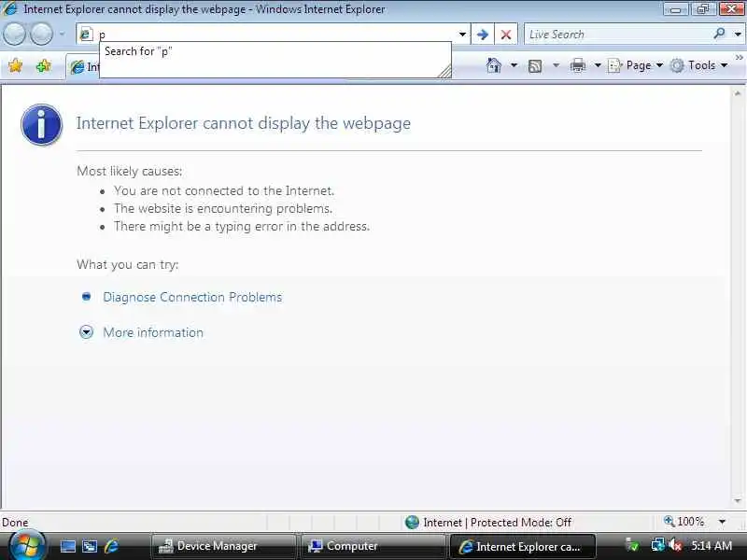Click the scrollbar down arrow
The width and height of the screenshot is (747, 560).
pyautogui.click(x=738, y=501)
